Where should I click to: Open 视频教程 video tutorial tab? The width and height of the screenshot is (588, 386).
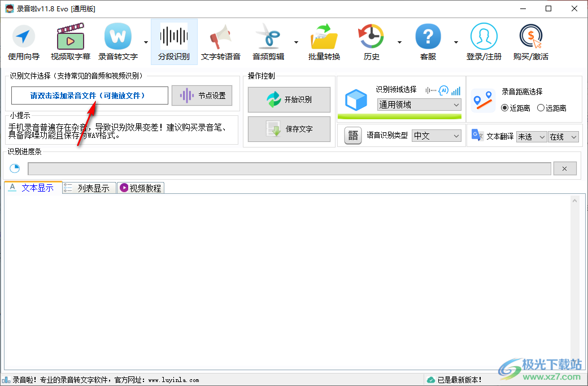point(141,188)
